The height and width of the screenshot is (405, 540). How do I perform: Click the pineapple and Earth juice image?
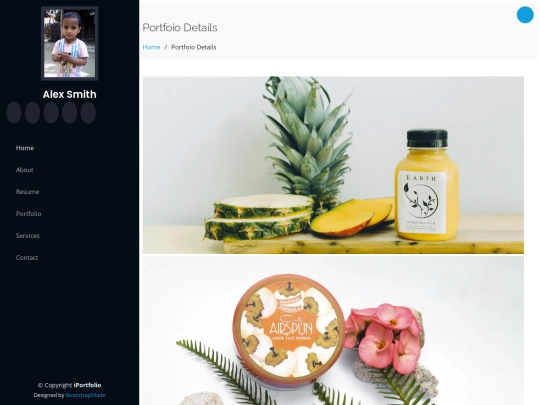(333, 165)
